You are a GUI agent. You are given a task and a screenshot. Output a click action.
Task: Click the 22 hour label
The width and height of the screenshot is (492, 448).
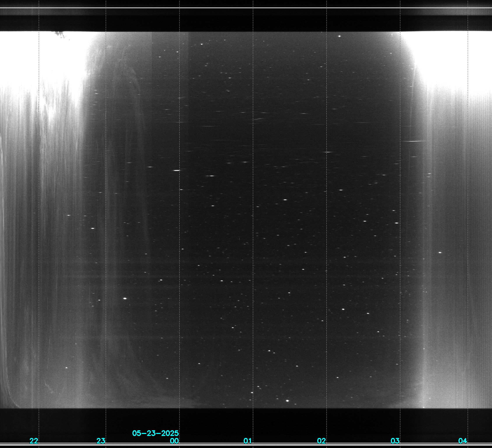(34, 441)
